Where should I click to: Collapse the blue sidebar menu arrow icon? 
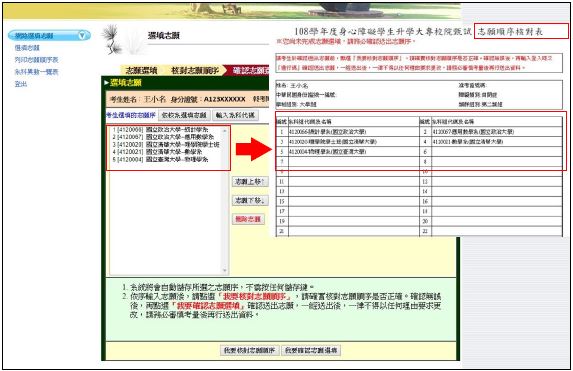82,35
